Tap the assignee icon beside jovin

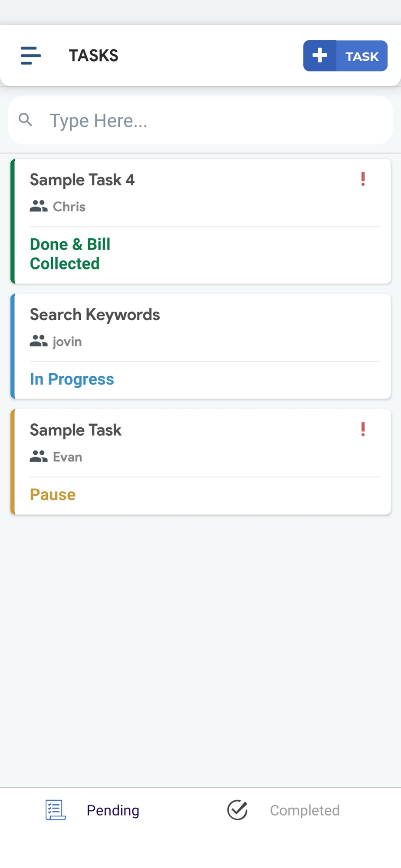click(39, 342)
